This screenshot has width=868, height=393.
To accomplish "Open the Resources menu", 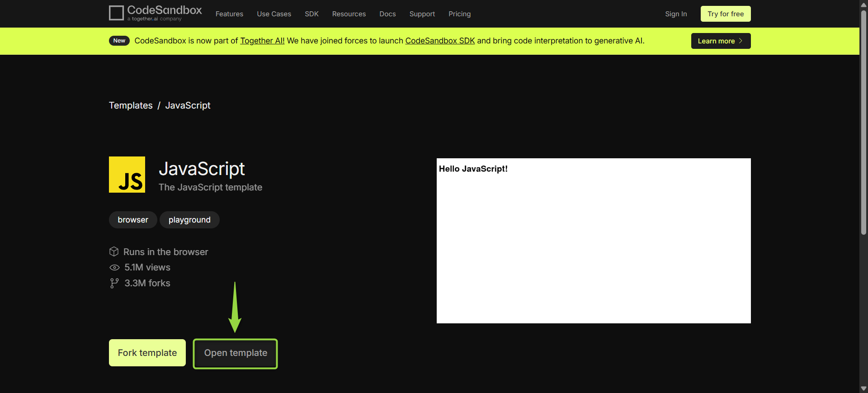I will click(x=349, y=14).
